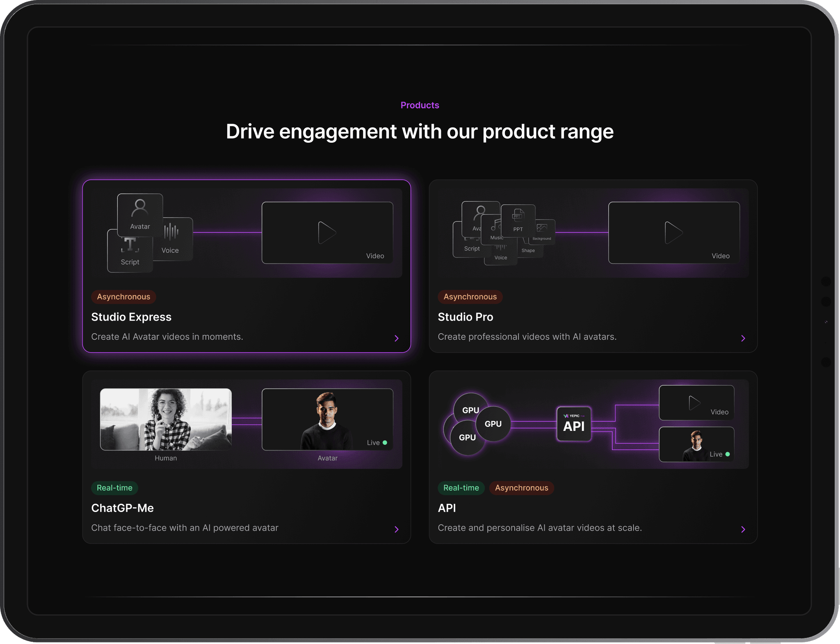Screen dimensions: 840x644
Task: Click the green Real-time tag on ChatGP-Me
Action: tap(114, 488)
